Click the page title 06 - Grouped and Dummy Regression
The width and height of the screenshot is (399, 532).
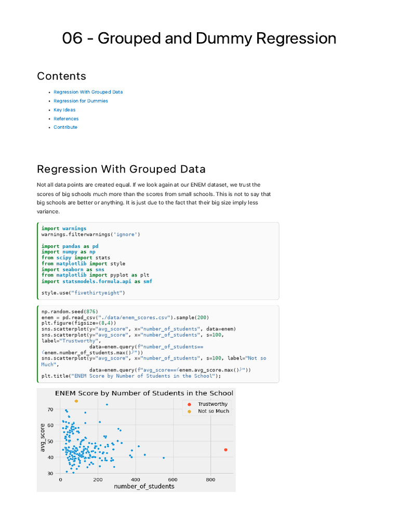pyautogui.click(x=199, y=38)
